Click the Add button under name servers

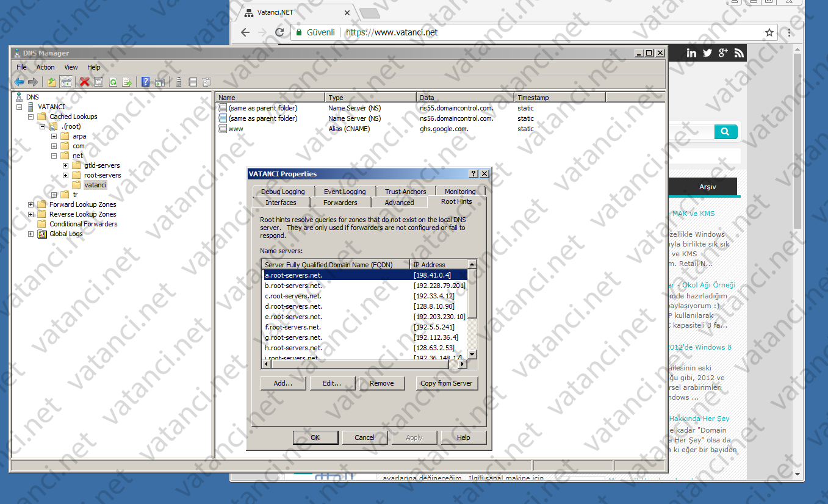tap(283, 383)
